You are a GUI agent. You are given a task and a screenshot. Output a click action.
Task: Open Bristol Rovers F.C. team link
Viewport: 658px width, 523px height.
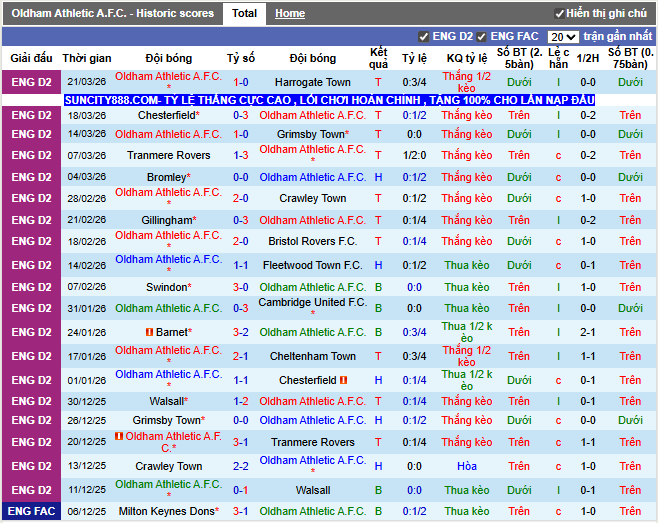pyautogui.click(x=313, y=241)
